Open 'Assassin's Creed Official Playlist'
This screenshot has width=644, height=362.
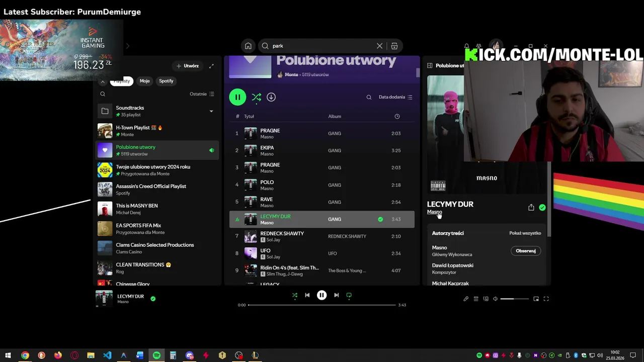pos(157,190)
